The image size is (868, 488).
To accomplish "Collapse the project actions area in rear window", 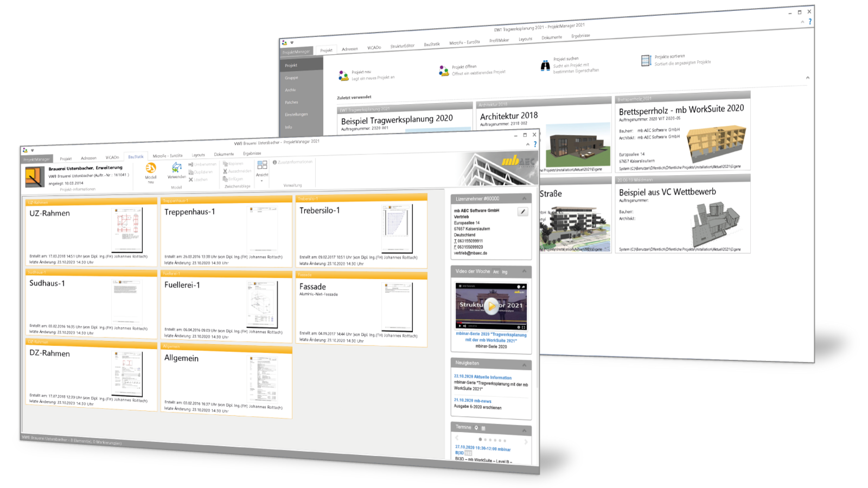I will pos(807,78).
